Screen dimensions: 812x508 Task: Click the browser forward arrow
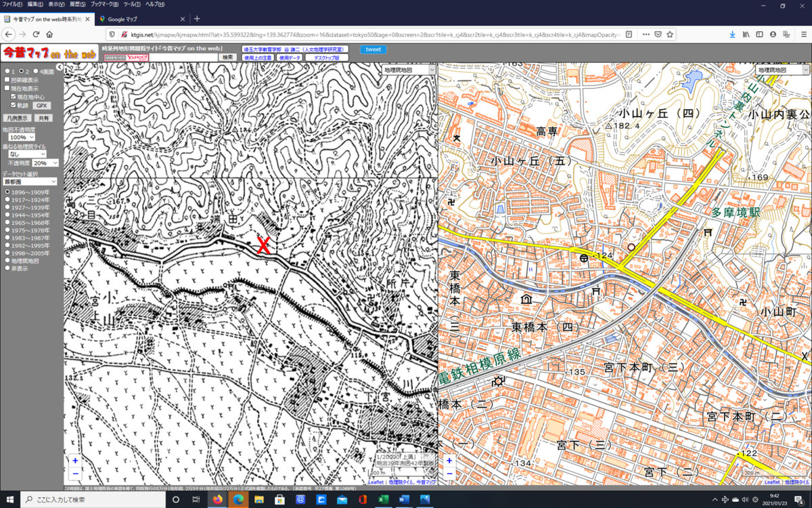[23, 34]
